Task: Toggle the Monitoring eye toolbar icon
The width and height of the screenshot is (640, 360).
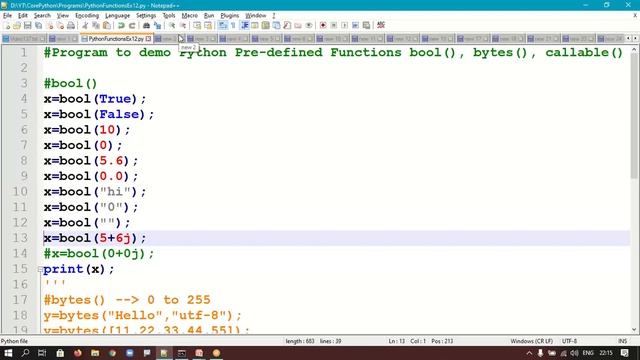Action: click(x=309, y=25)
